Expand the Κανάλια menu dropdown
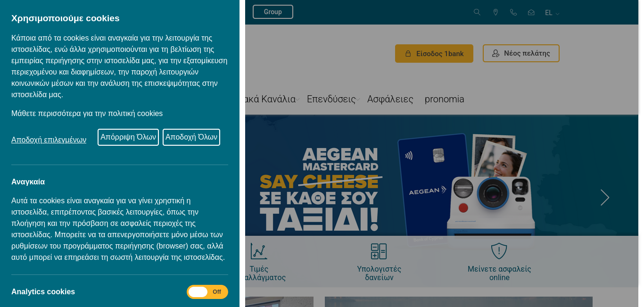The height and width of the screenshot is (307, 644). (x=298, y=100)
